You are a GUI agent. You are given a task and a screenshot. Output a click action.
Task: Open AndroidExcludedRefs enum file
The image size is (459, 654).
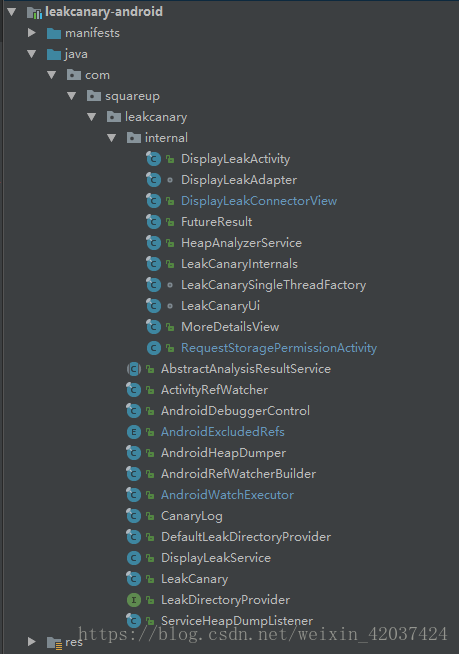pos(223,432)
